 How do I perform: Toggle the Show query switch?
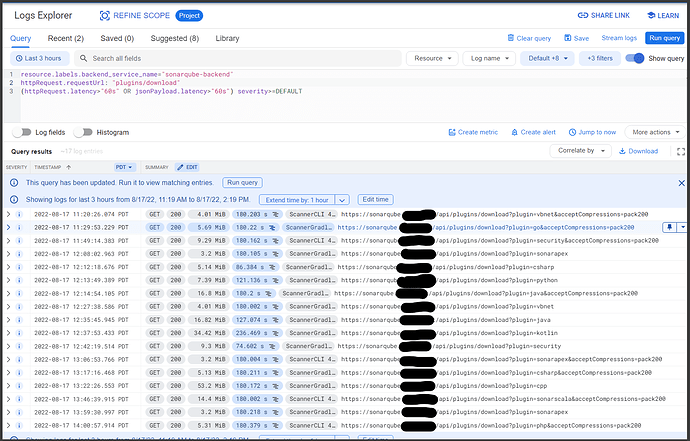pyautogui.click(x=635, y=58)
